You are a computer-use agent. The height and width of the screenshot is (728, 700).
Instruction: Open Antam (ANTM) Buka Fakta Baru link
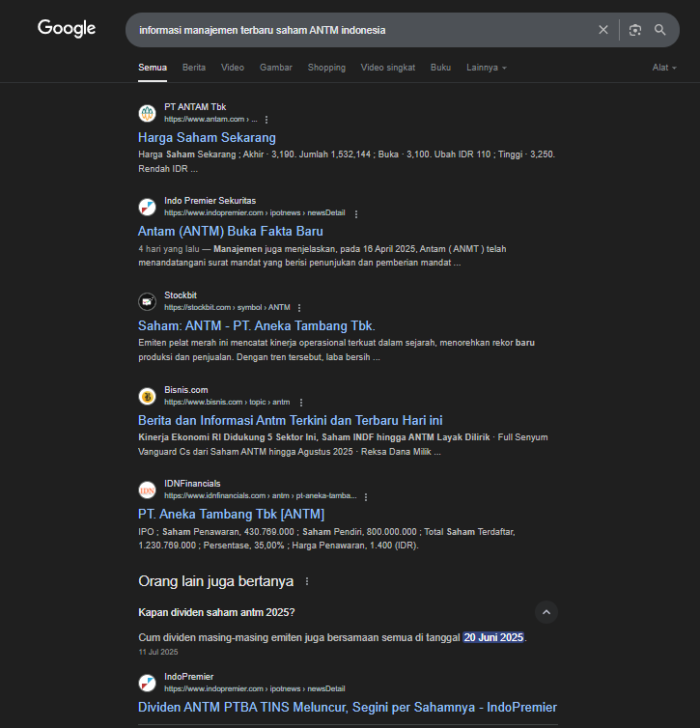tap(231, 231)
